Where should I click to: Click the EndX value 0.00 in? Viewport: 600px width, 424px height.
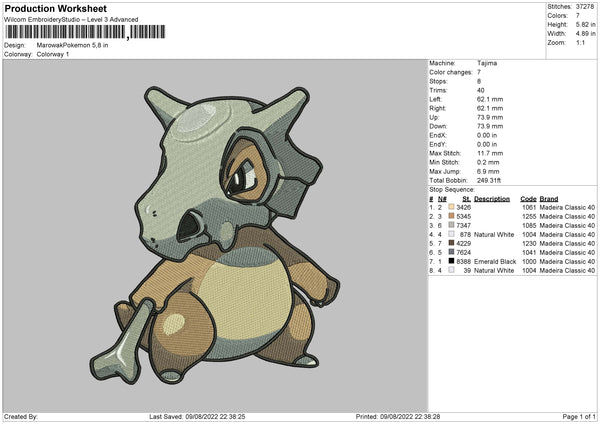(x=487, y=135)
